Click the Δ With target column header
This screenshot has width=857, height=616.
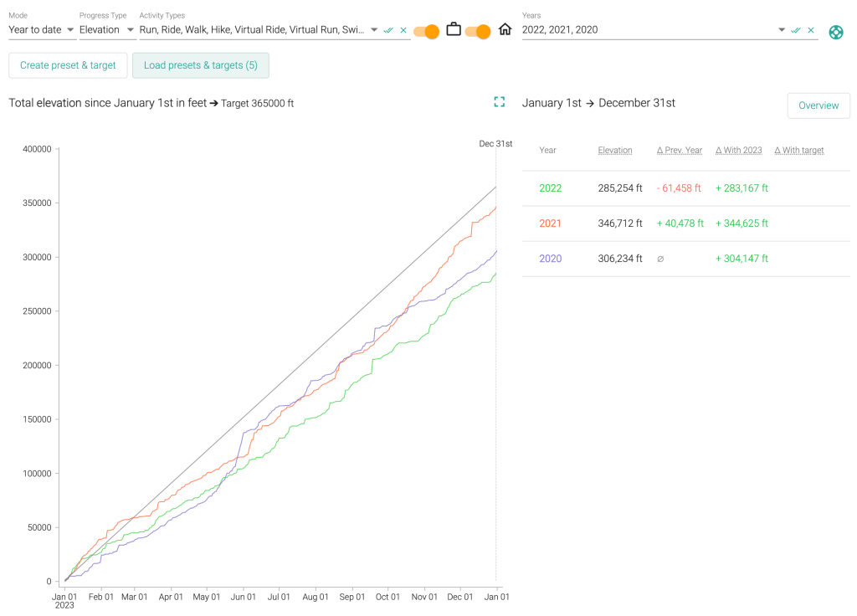[799, 151]
